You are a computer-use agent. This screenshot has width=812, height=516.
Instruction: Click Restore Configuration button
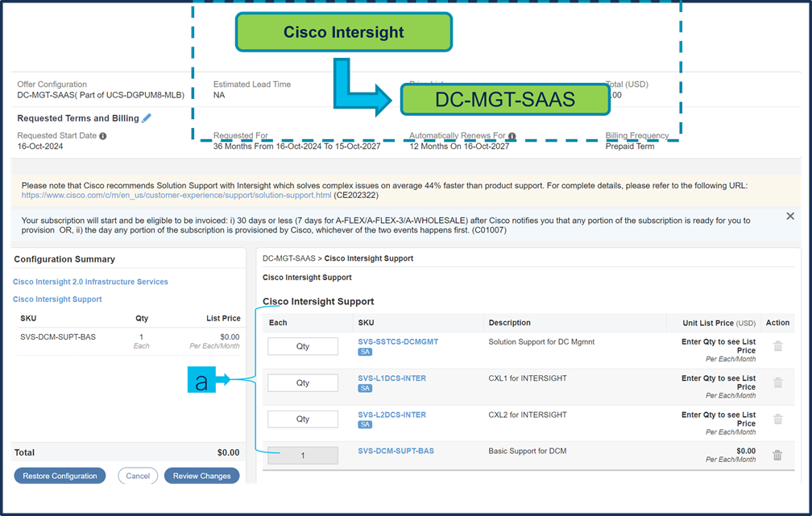[x=60, y=476]
